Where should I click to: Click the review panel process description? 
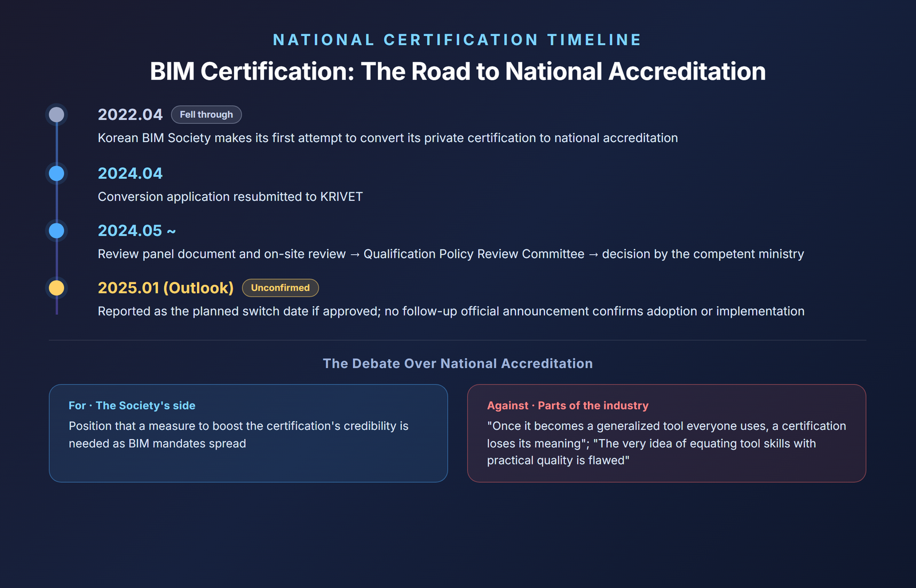coord(451,254)
